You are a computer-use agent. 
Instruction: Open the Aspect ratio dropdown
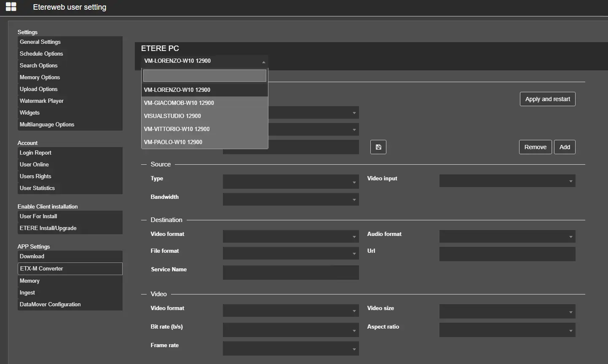tap(507, 330)
